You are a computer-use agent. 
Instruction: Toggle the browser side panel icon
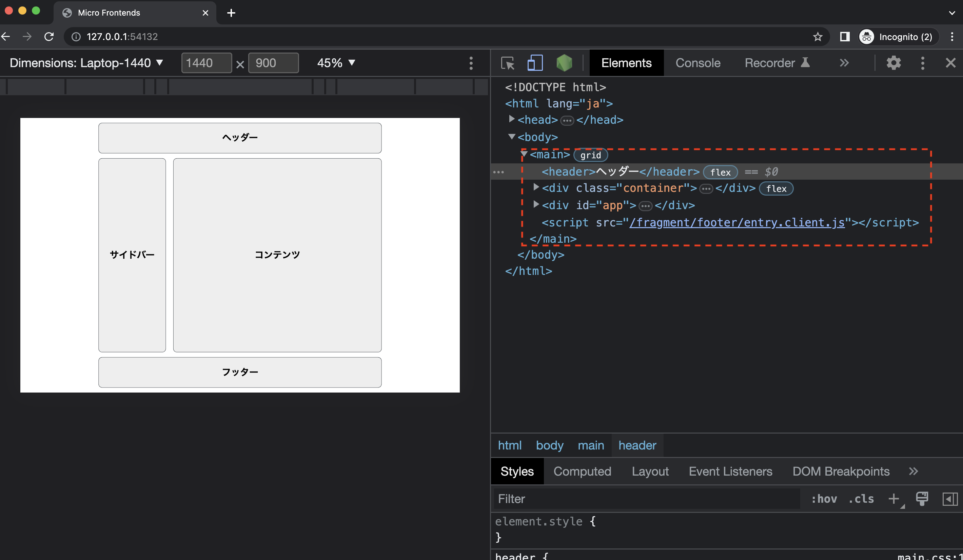click(845, 37)
